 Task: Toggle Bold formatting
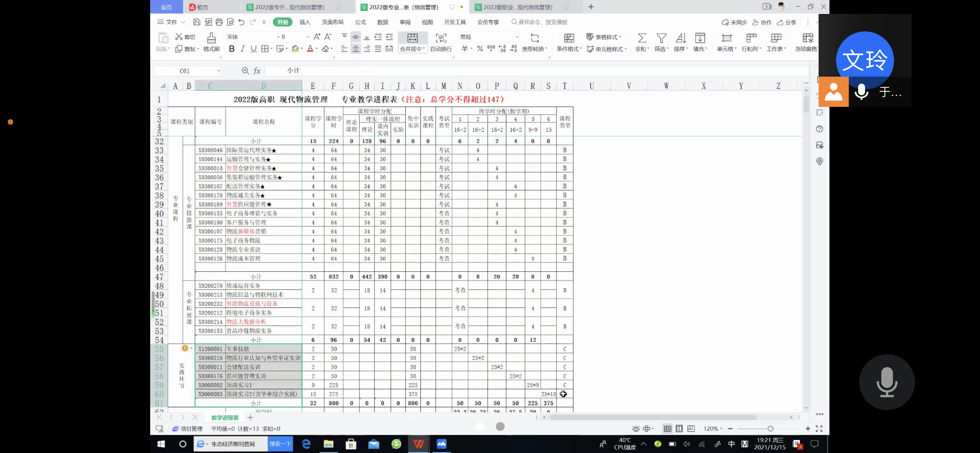tap(231, 49)
